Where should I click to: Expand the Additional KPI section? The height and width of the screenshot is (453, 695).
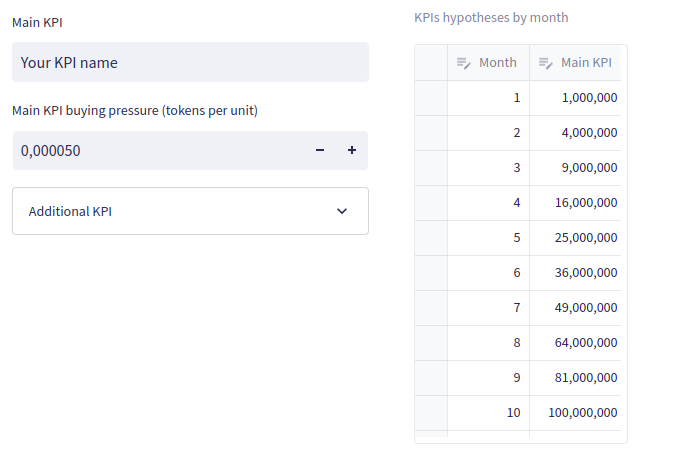[190, 211]
